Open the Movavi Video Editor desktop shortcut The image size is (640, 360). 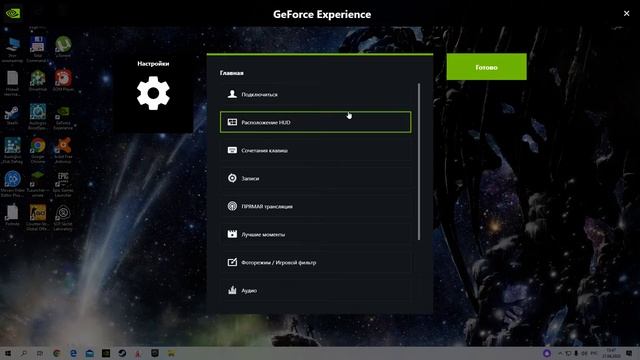[12, 184]
